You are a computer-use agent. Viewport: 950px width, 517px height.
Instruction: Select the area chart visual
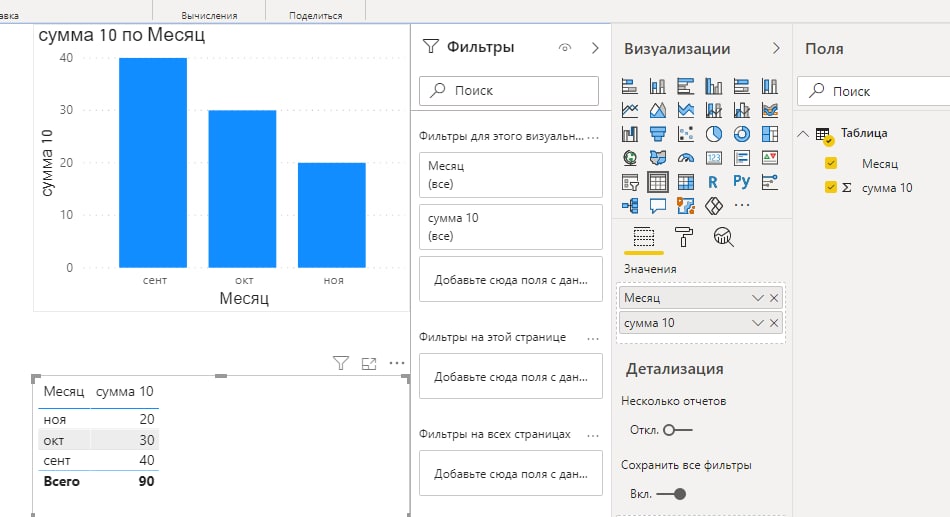[657, 110]
